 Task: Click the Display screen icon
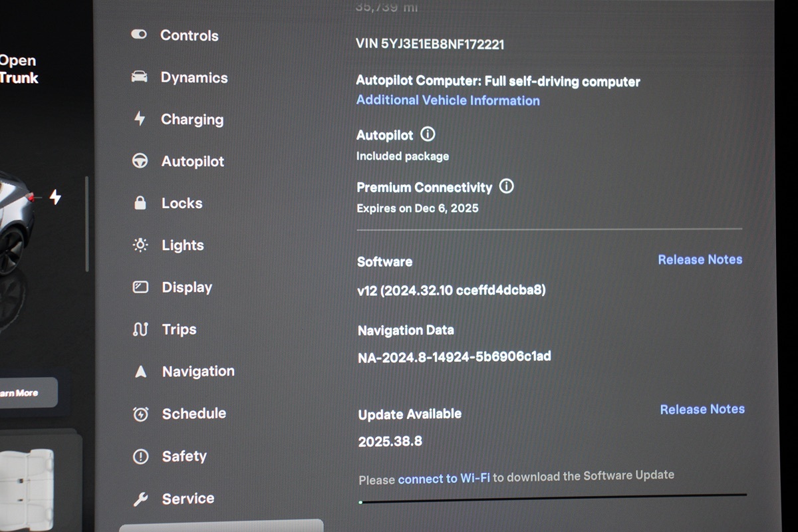[x=140, y=287]
